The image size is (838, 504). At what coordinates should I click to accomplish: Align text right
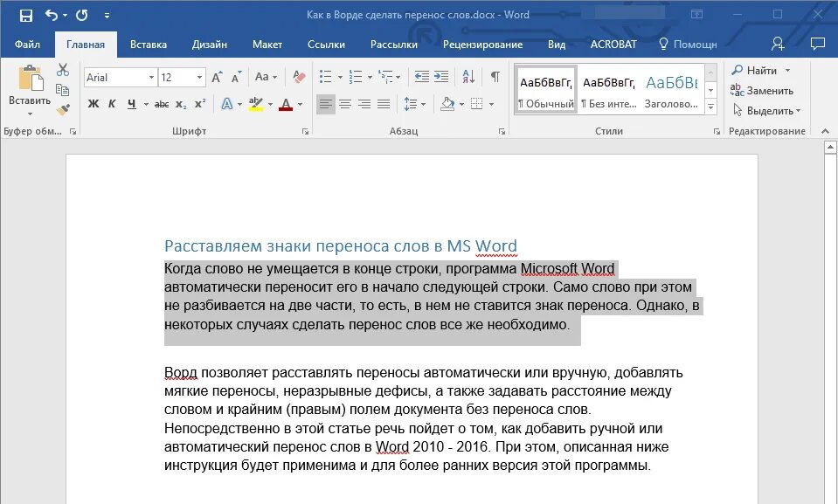pos(364,104)
